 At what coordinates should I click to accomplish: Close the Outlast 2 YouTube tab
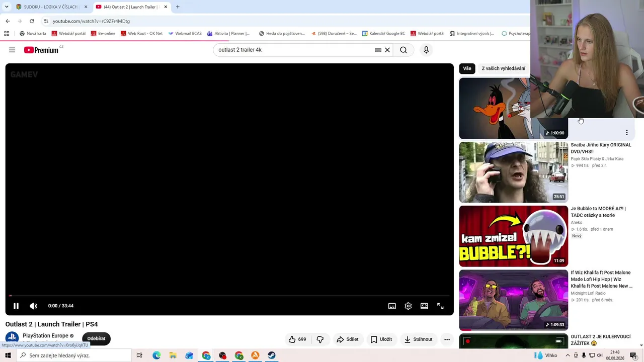pos(166,7)
